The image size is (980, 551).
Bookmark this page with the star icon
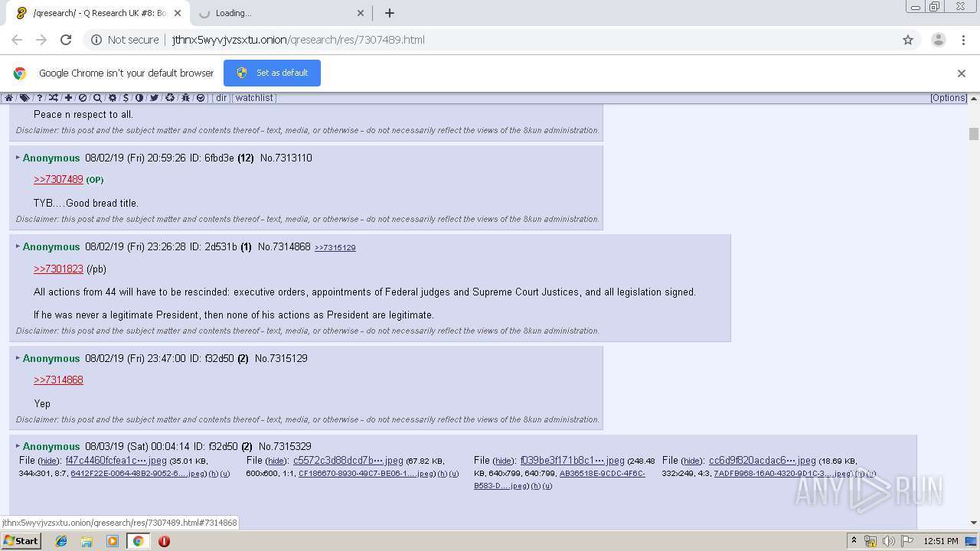[908, 40]
